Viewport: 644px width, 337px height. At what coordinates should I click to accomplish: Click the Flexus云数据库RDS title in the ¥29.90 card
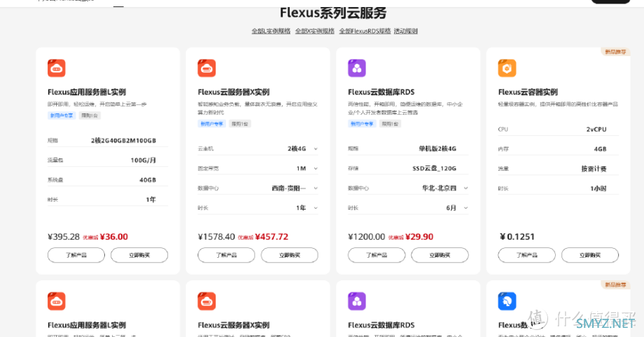(381, 92)
